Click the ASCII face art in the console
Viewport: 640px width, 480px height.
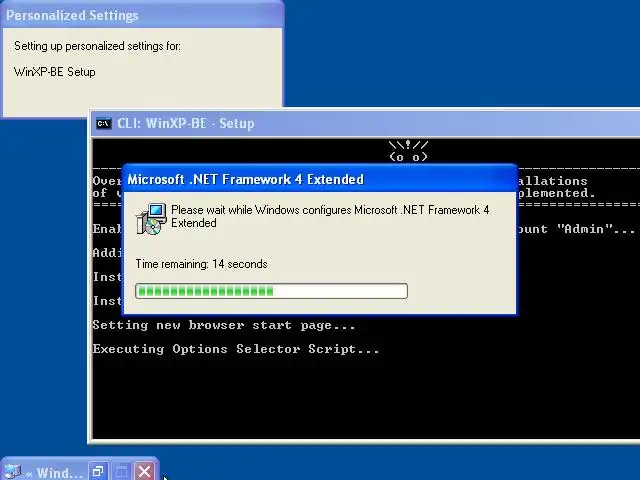(x=408, y=151)
